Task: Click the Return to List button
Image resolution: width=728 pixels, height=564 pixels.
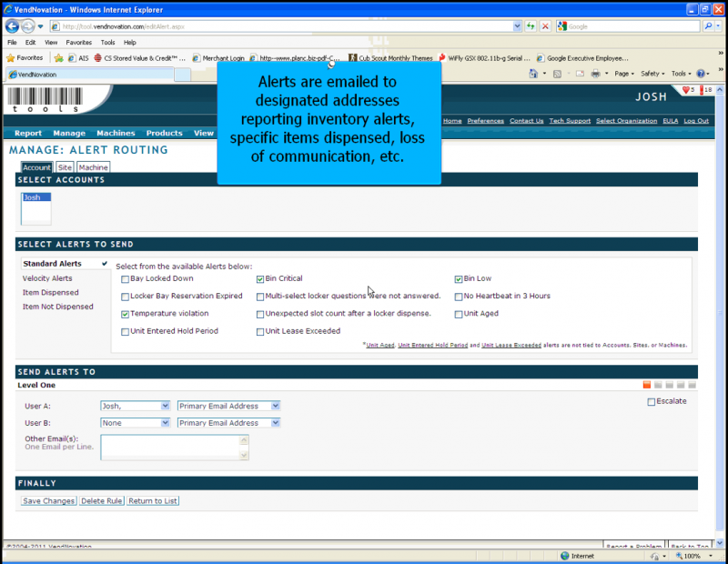Action: click(x=153, y=501)
